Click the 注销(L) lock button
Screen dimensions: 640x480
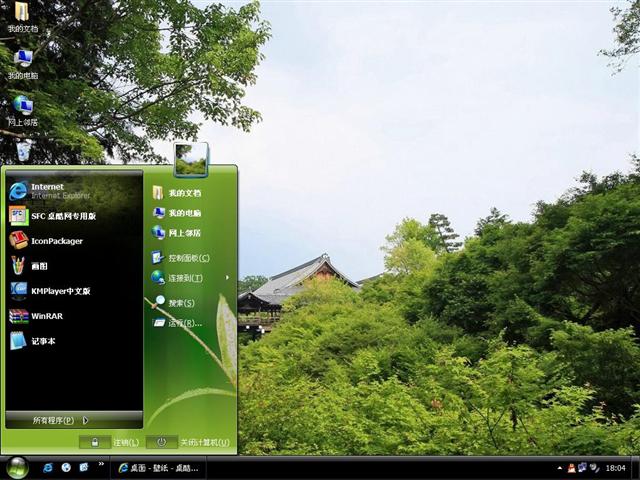click(95, 442)
